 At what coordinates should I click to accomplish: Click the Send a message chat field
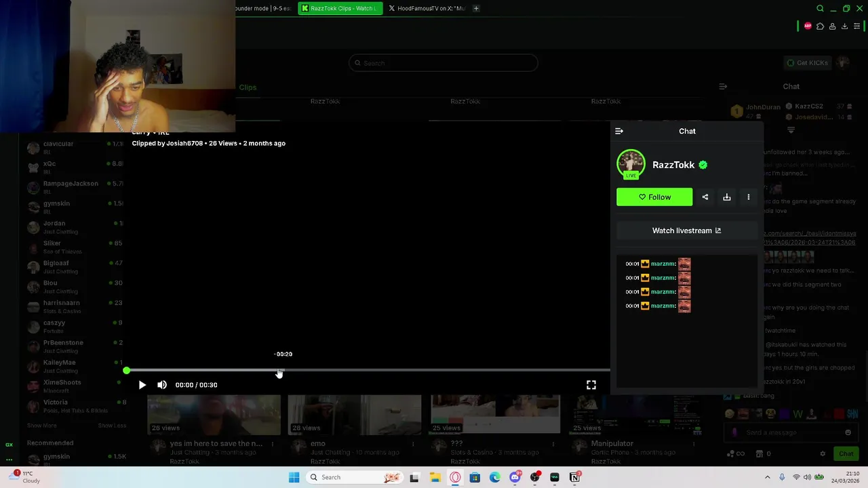(x=791, y=432)
